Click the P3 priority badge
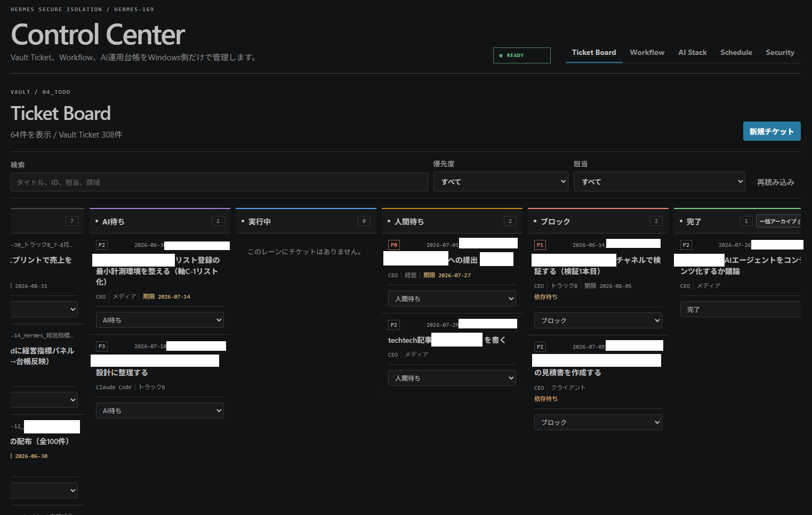The width and height of the screenshot is (812, 515). [102, 347]
